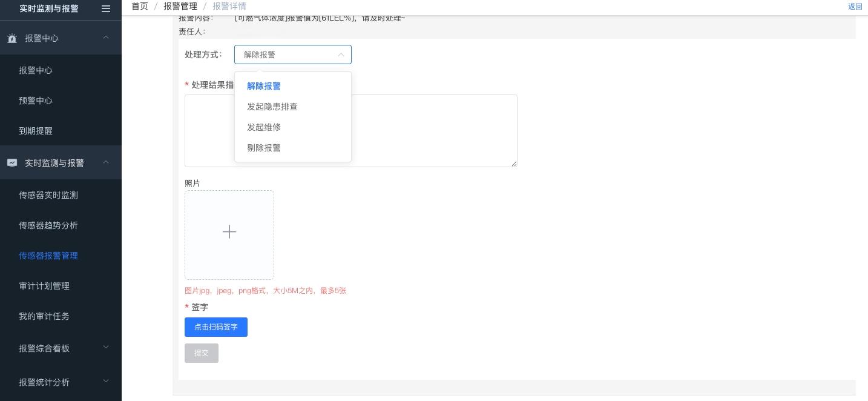
Task: Click the 点击扫码签字 button
Action: (216, 327)
